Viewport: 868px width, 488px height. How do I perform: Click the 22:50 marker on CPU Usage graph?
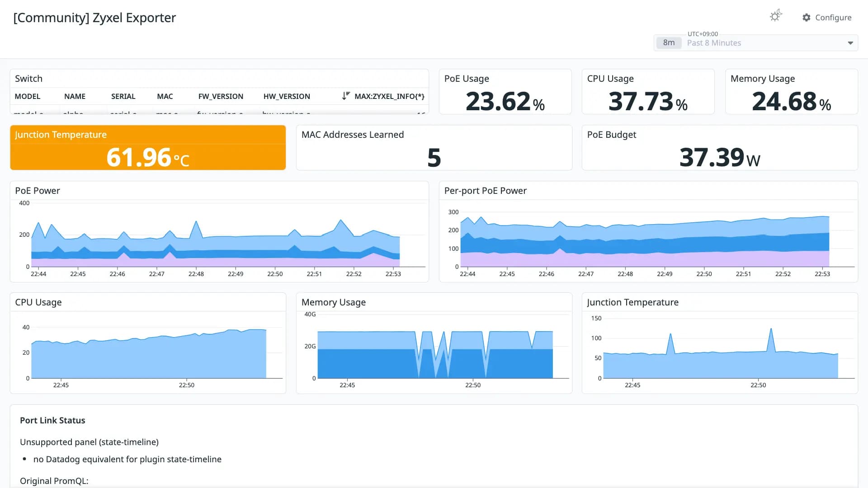coord(187,385)
